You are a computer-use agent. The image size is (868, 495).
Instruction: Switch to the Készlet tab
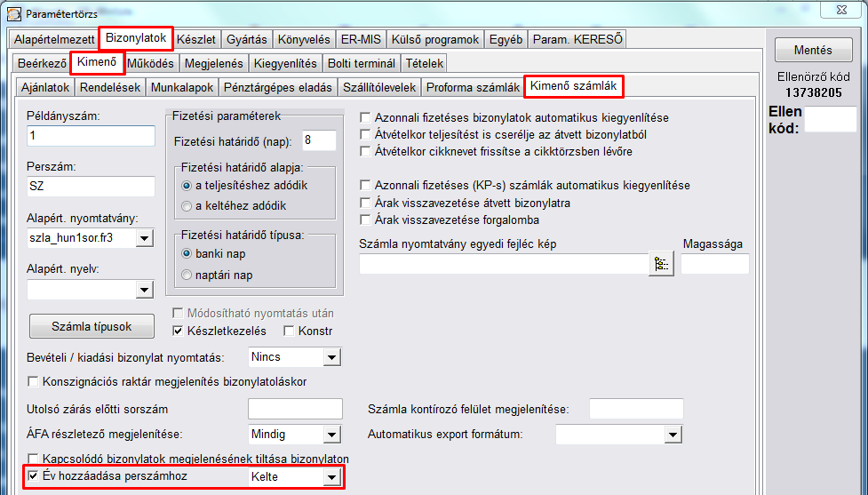(x=196, y=40)
